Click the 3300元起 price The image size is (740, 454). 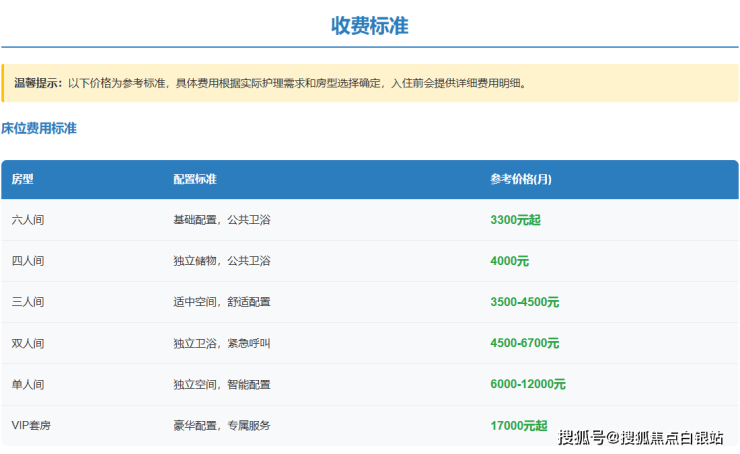point(515,220)
